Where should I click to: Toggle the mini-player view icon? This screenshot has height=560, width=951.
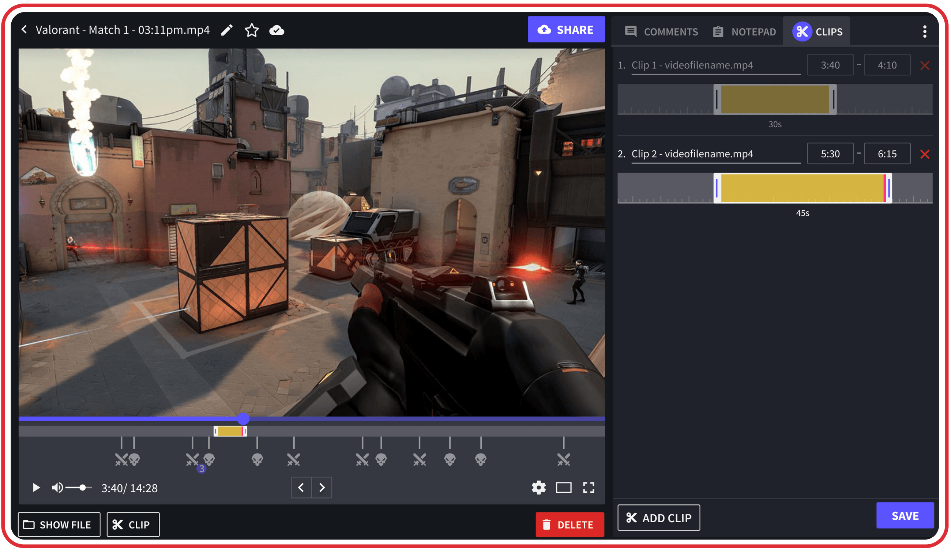click(564, 488)
